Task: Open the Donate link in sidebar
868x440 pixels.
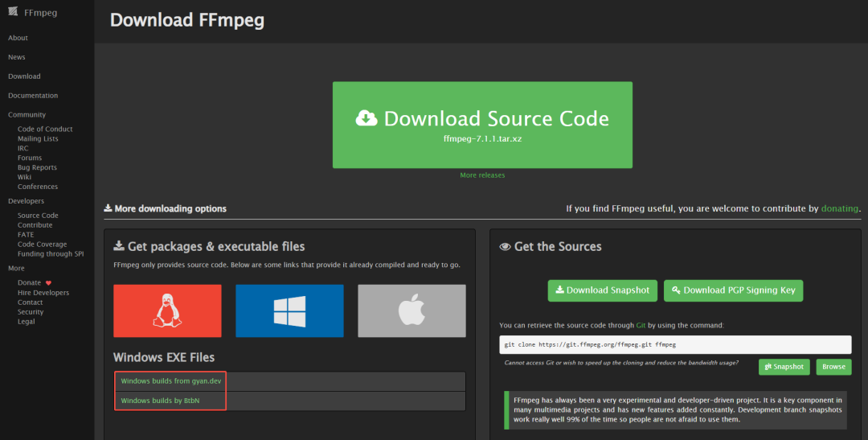Action: pyautogui.click(x=30, y=282)
